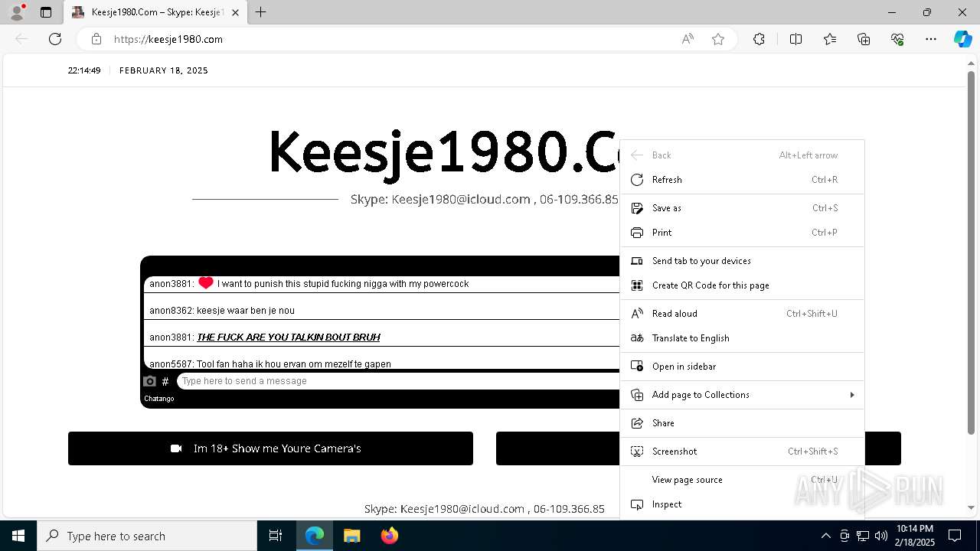The height and width of the screenshot is (551, 980).
Task: Choose Read aloud from the context menu
Action: [x=742, y=314]
